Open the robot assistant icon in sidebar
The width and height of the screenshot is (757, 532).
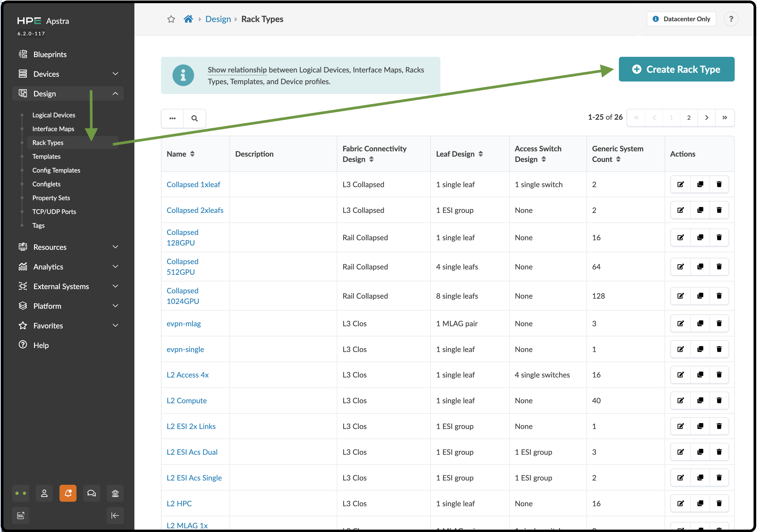pyautogui.click(x=115, y=493)
